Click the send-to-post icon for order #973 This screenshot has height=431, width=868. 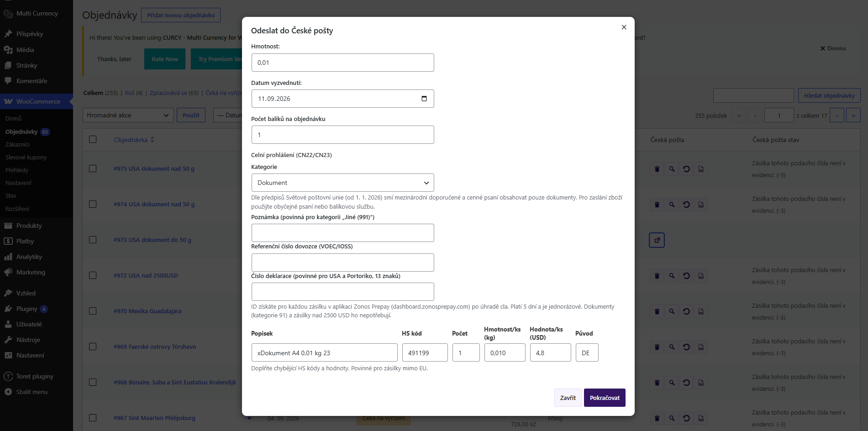[657, 240]
